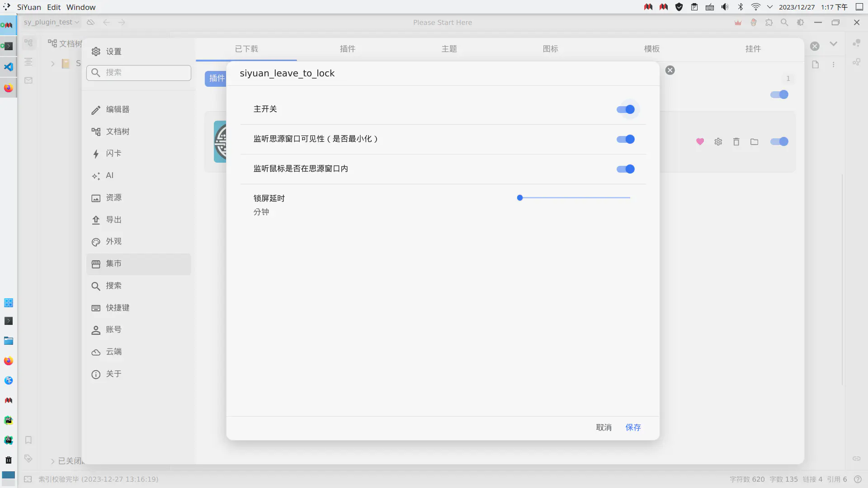Open plugin folder icon

(754, 142)
